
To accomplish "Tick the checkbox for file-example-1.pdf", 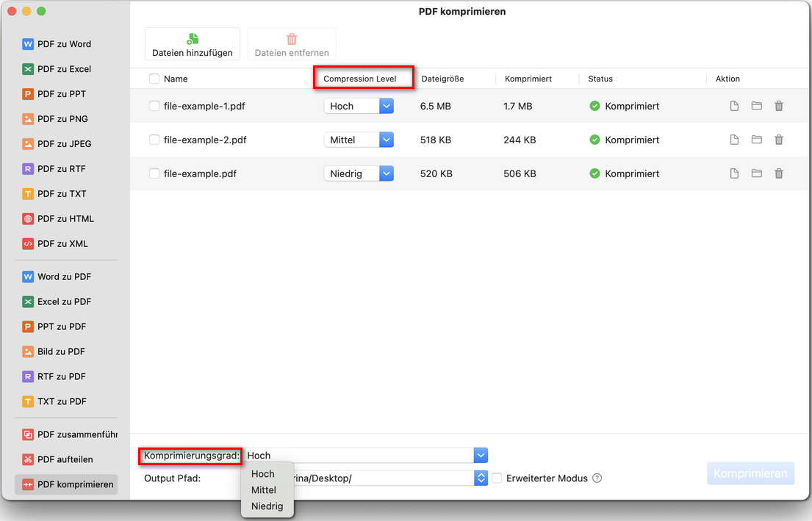I will coord(154,106).
